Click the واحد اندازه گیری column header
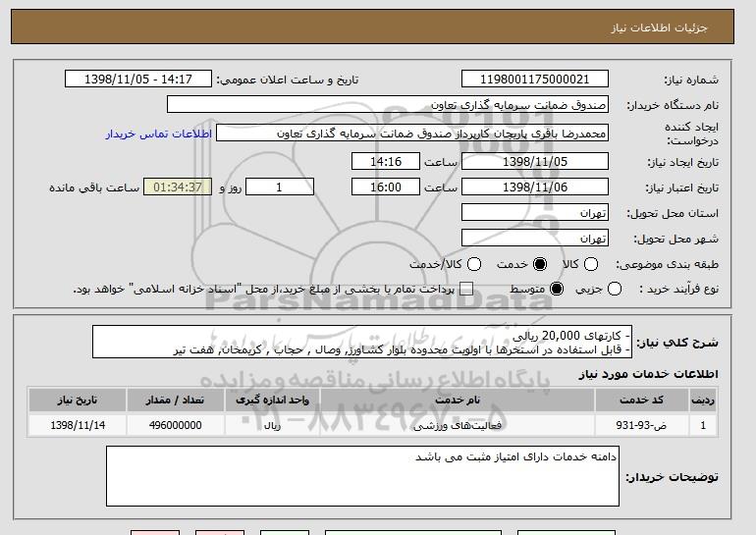This screenshot has width=756, height=535. (272, 401)
